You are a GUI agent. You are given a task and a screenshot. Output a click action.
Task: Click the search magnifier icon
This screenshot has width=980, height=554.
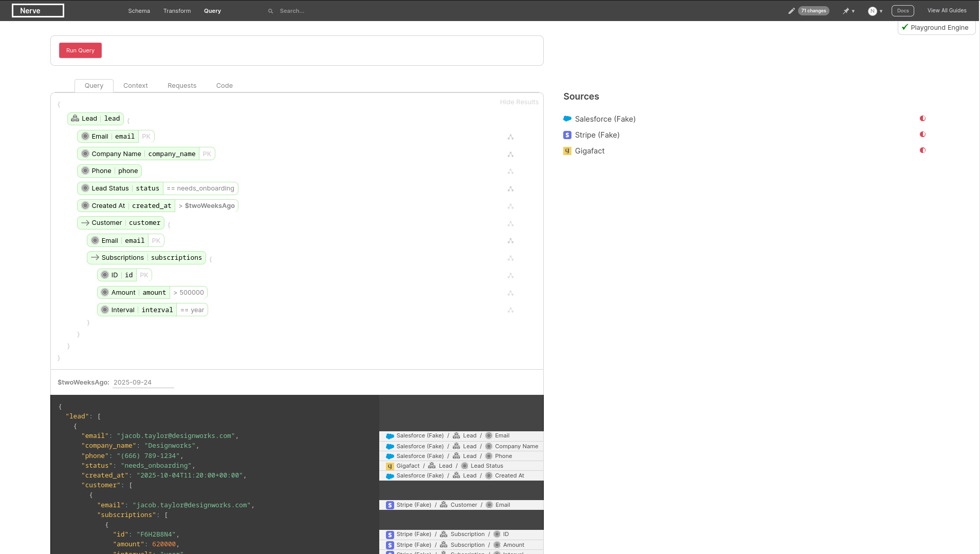pyautogui.click(x=270, y=11)
